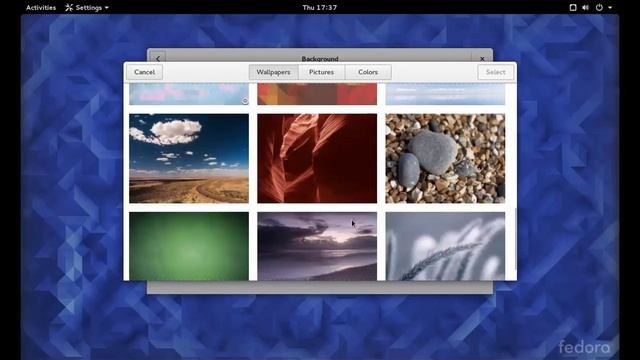Switch to the Wallpapers tab
Viewport: 640px width, 360px height.
click(273, 72)
